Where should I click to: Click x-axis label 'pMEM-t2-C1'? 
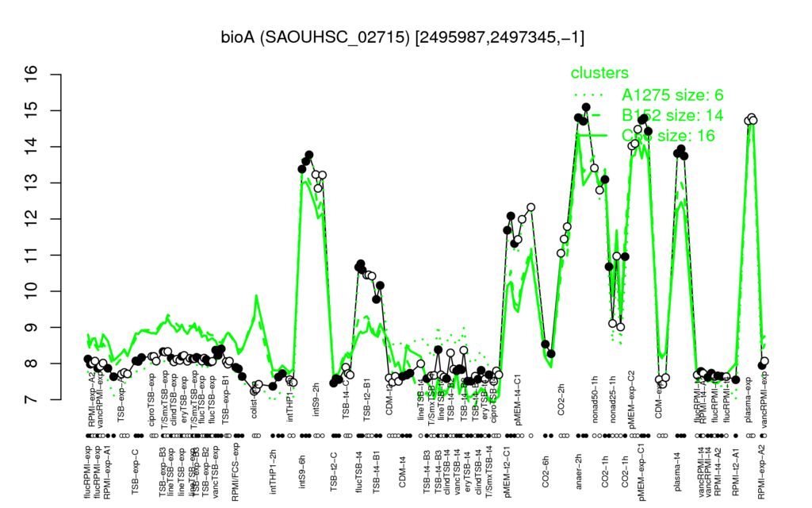point(507,471)
